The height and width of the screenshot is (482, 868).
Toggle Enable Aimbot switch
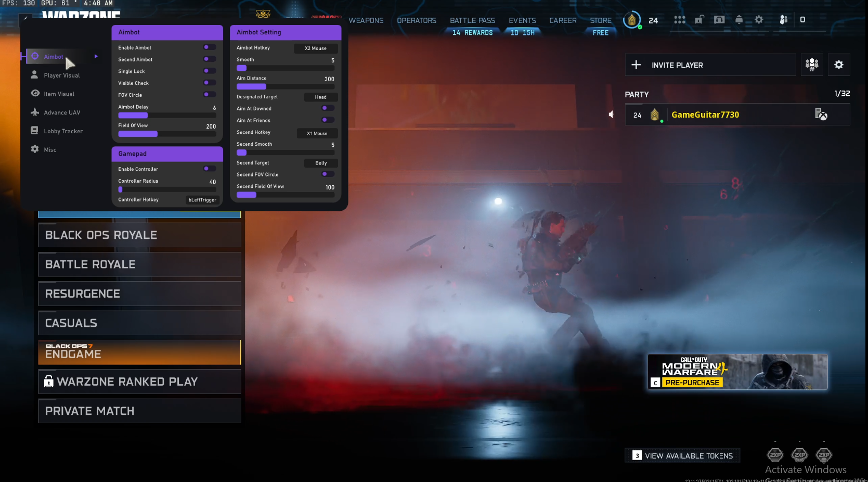pyautogui.click(x=209, y=47)
